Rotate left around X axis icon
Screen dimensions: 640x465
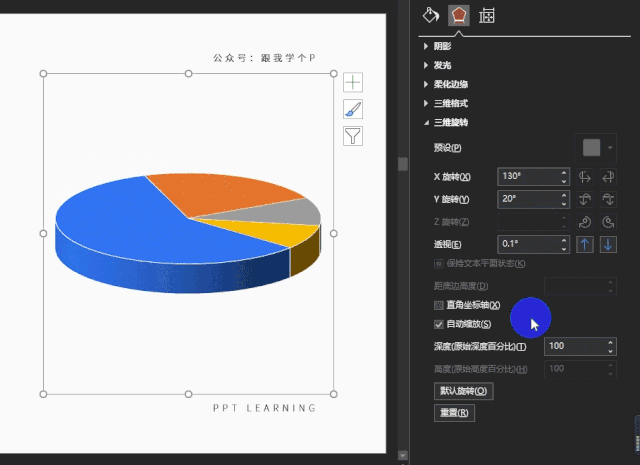click(x=585, y=177)
